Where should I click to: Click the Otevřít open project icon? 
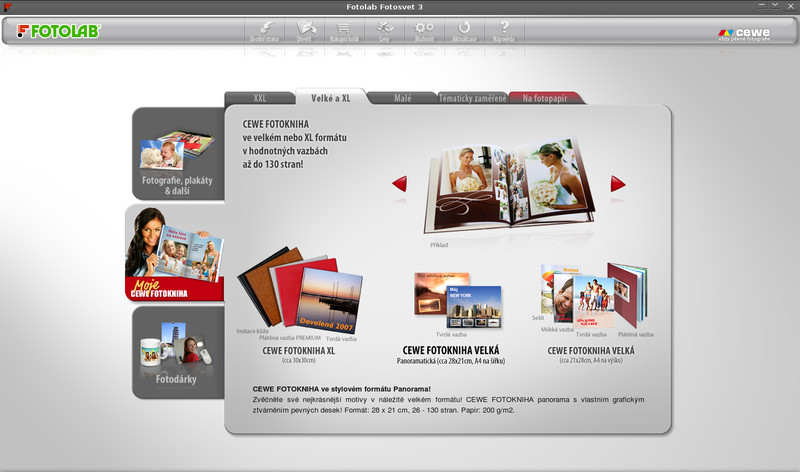pyautogui.click(x=305, y=32)
